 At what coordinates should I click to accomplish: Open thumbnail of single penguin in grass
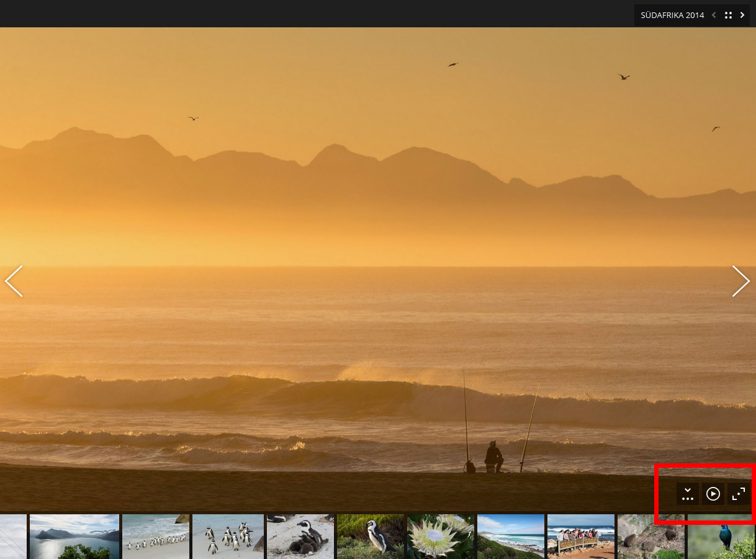(371, 536)
